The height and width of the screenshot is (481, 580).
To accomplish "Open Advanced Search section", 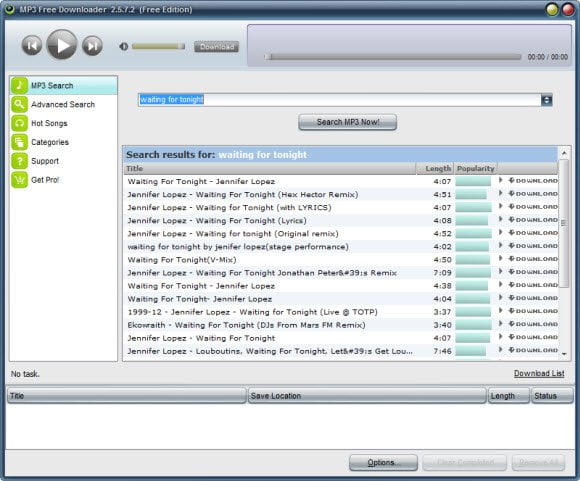I will pos(64,104).
